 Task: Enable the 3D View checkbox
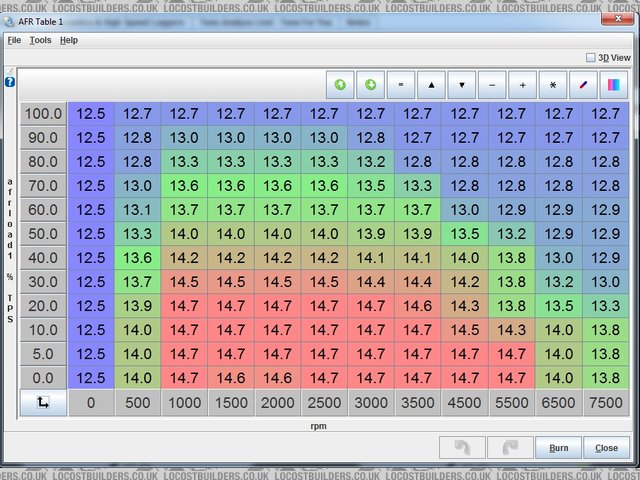pos(590,58)
